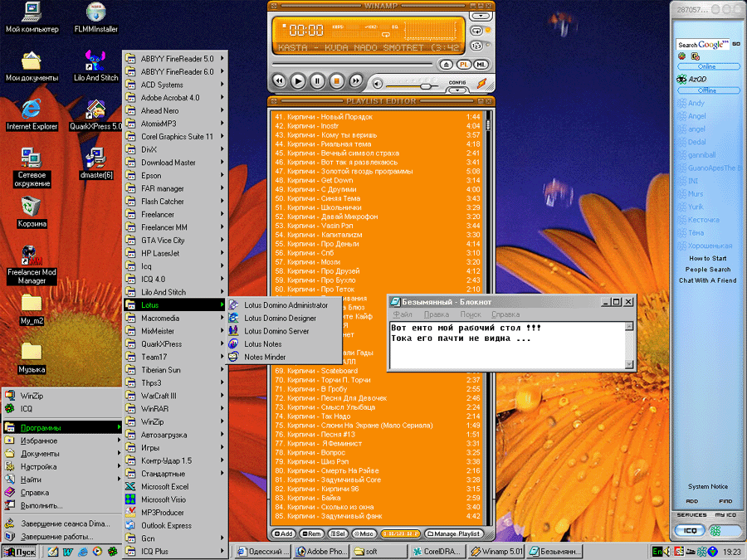Click the playlist editor vertical scrollbar handle
747x560 pixels.
pos(487,124)
